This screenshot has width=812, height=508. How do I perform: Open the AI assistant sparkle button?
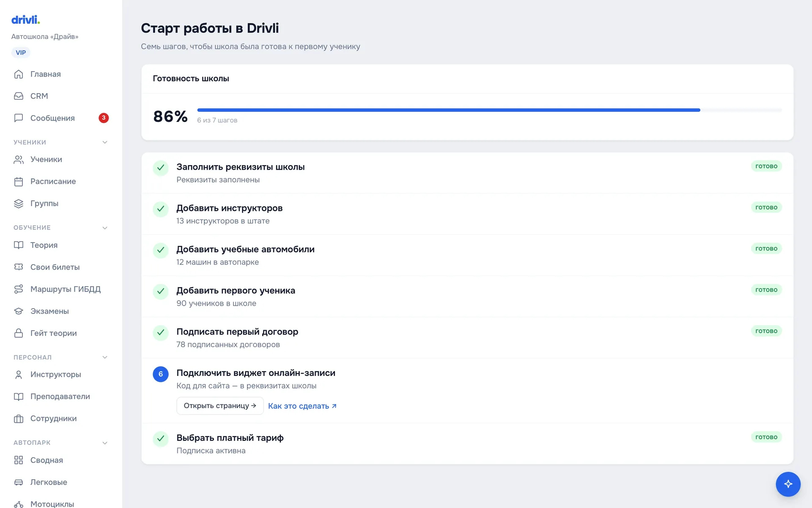coord(788,484)
